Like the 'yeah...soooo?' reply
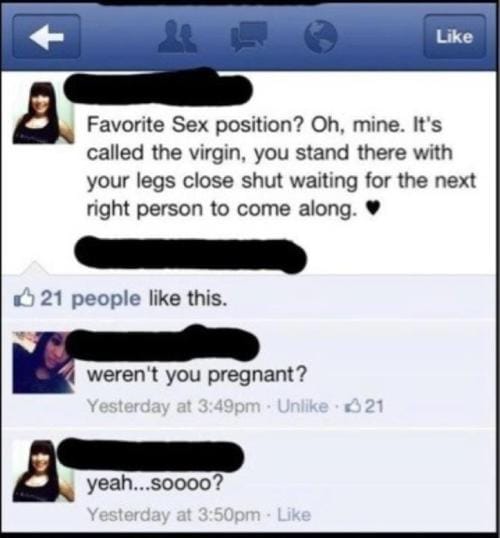 [294, 515]
